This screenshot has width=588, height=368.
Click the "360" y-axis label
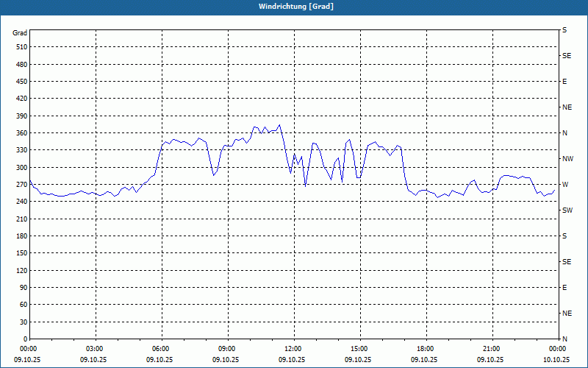tap(22, 133)
